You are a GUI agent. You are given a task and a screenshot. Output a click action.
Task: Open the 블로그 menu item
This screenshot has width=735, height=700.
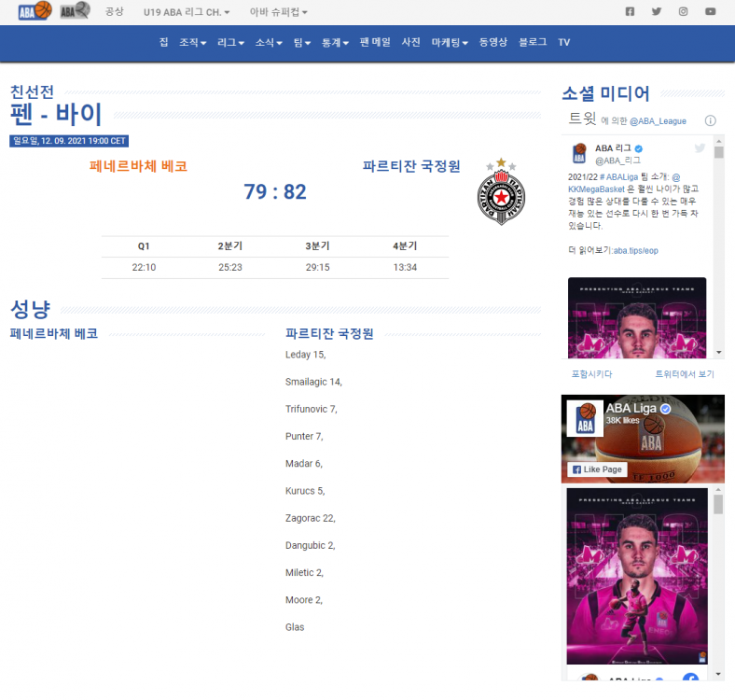533,42
